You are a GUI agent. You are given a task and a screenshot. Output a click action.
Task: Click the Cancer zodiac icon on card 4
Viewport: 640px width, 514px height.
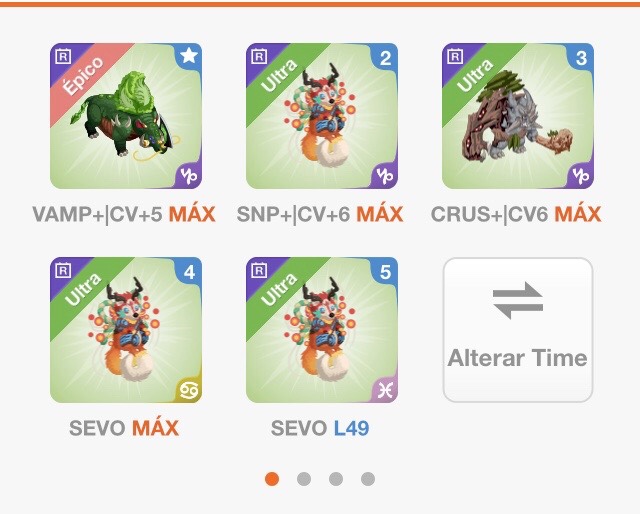pyautogui.click(x=189, y=390)
